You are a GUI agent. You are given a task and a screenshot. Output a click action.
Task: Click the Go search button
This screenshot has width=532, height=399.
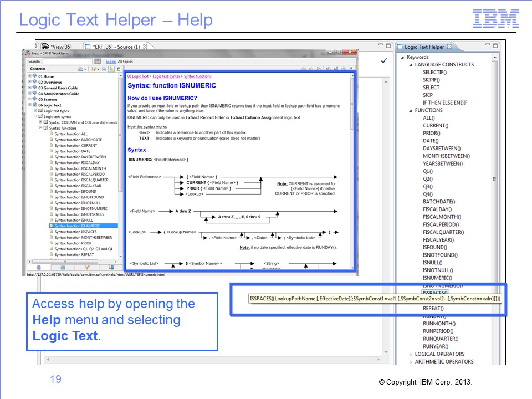coord(98,62)
